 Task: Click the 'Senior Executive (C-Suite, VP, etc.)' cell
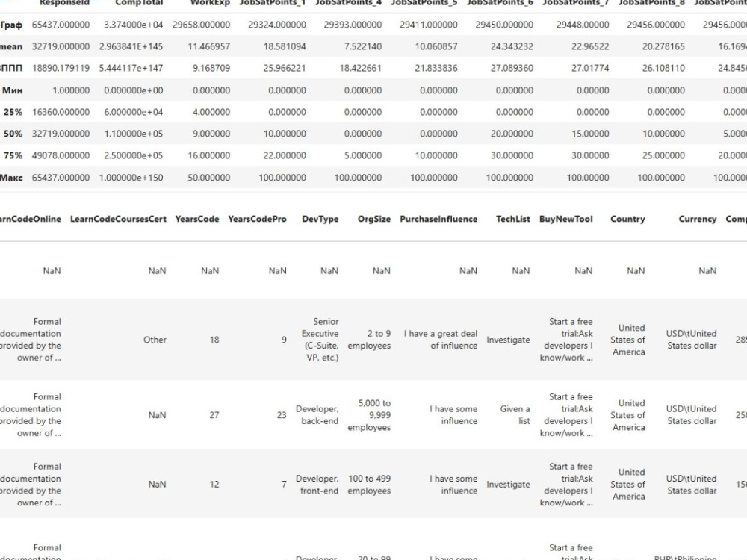[x=320, y=340]
